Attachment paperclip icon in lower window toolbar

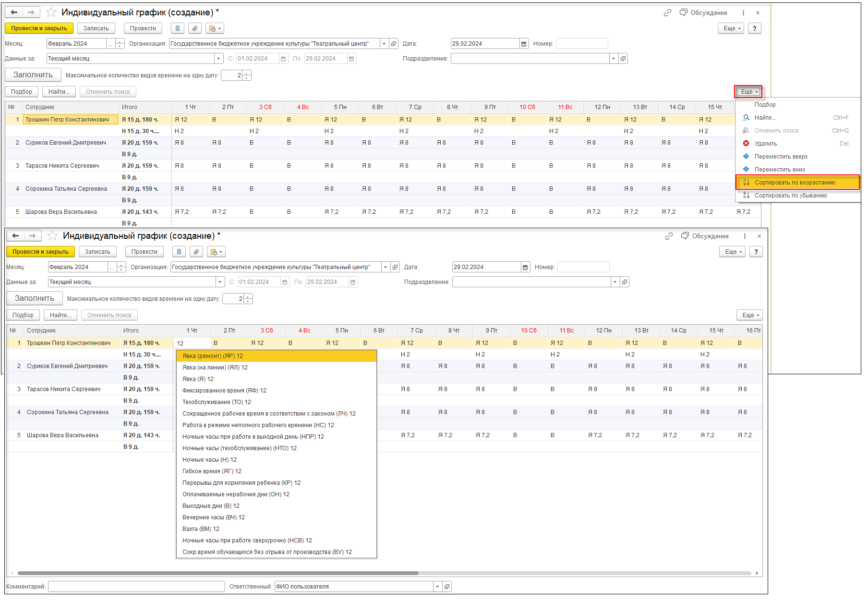[x=196, y=252]
